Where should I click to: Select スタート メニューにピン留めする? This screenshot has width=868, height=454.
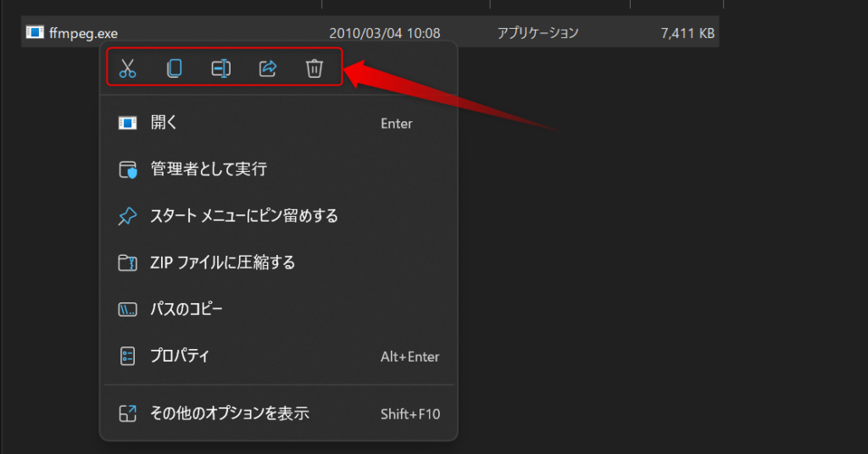[279, 216]
